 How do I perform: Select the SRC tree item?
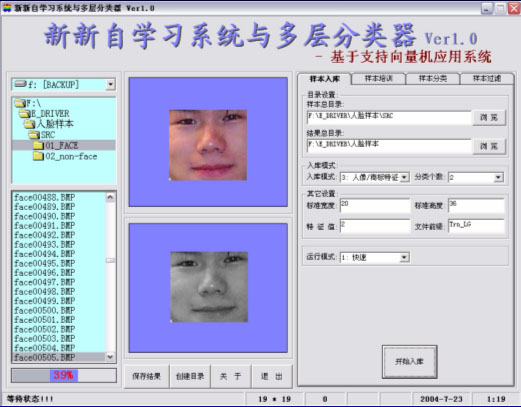(42, 135)
